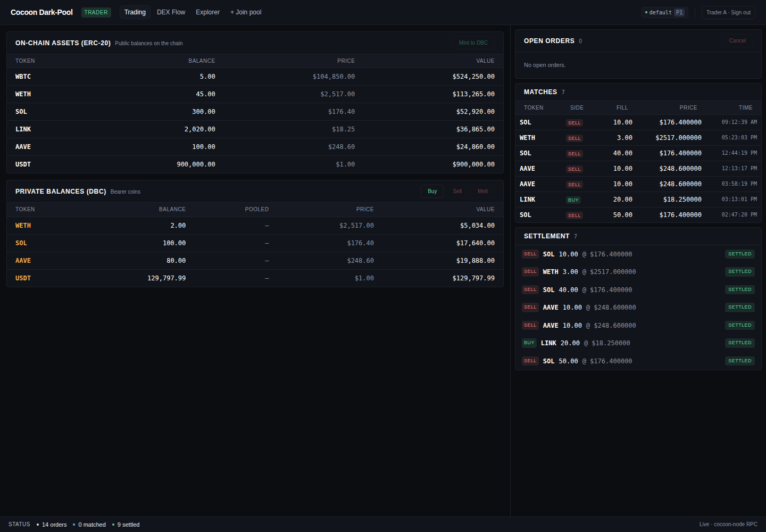Viewport: 766px width, 532px height.
Task: Click the SOL match at 12:44:19 PM
Action: (x=638, y=153)
